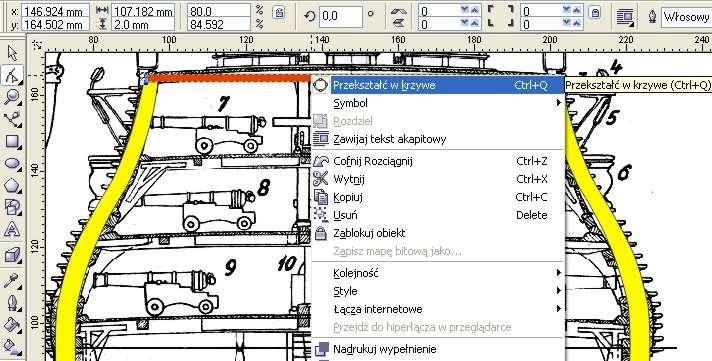Viewport: 712px width, 361px height.
Task: Select the Shape node-editing tool
Action: pyautogui.click(x=12, y=75)
